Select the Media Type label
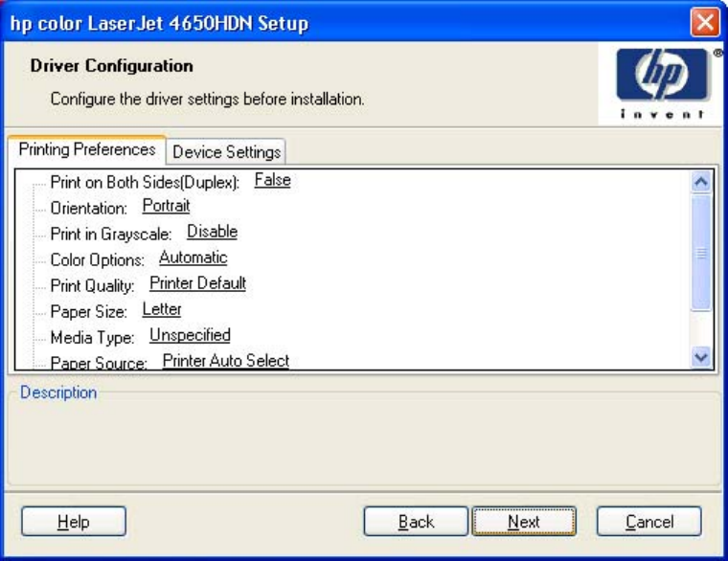This screenshot has width=728, height=561. coord(92,337)
